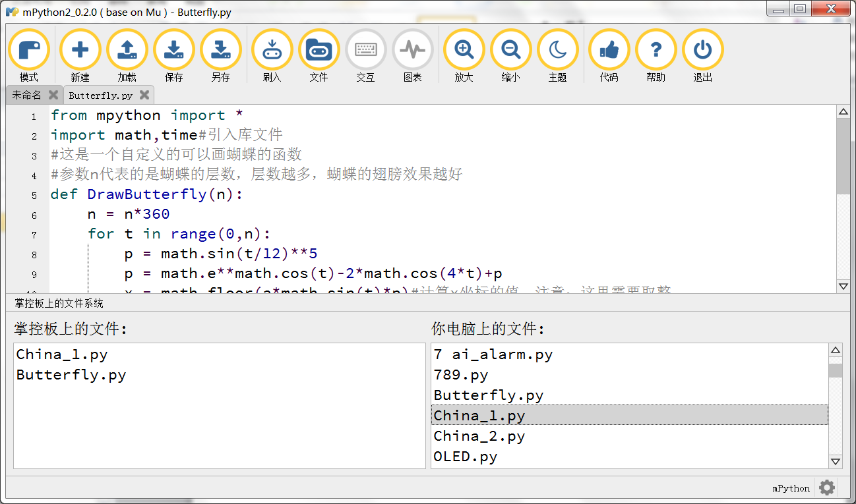Load a file using 加载 icon
The image size is (856, 504).
[127, 50]
